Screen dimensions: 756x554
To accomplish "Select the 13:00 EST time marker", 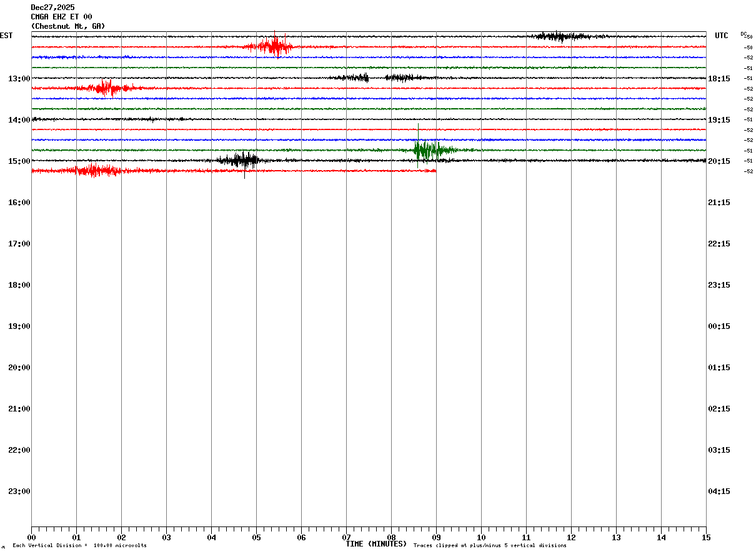I will (19, 79).
